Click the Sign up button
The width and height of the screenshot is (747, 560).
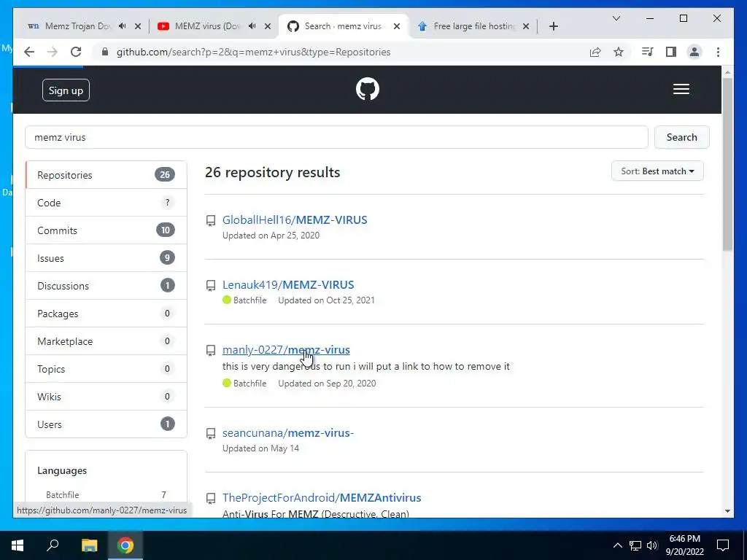66,90
